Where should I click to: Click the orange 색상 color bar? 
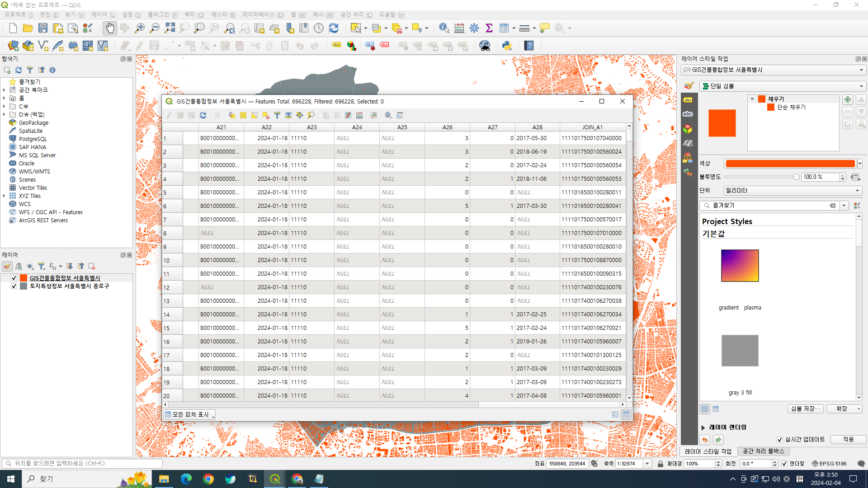click(790, 164)
